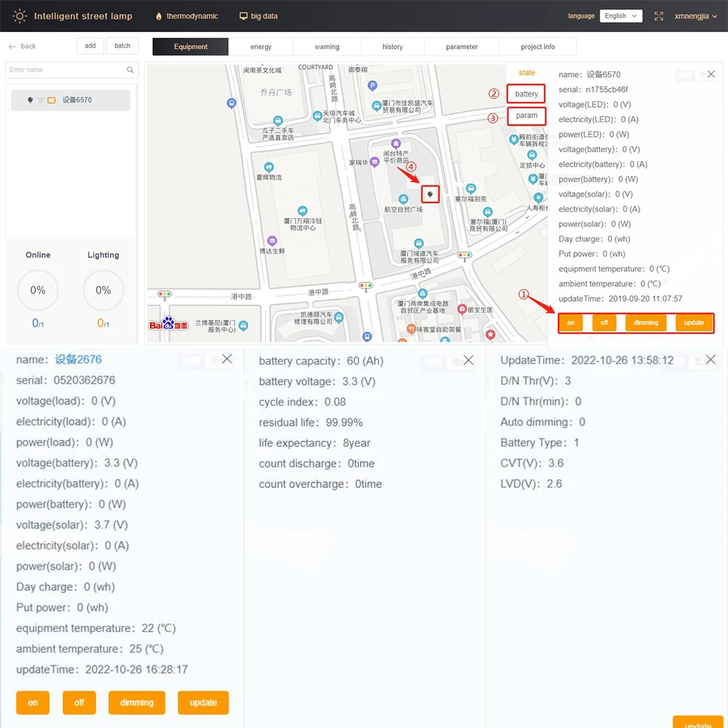Click the fullscreen expand icon in header
The width and height of the screenshot is (728, 728).
click(x=659, y=16)
